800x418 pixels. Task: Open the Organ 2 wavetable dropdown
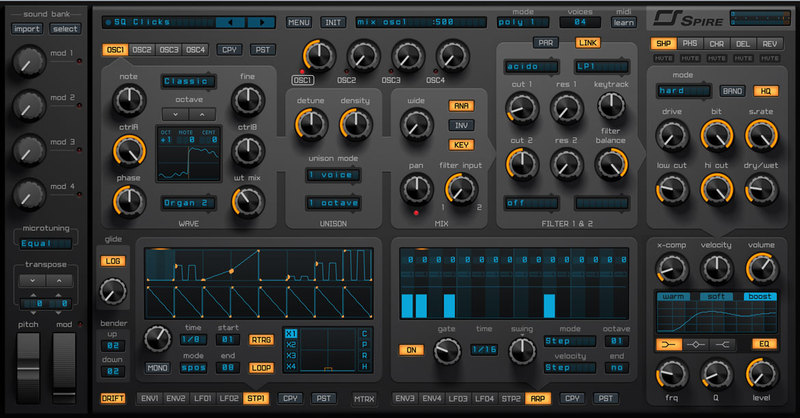click(x=188, y=203)
